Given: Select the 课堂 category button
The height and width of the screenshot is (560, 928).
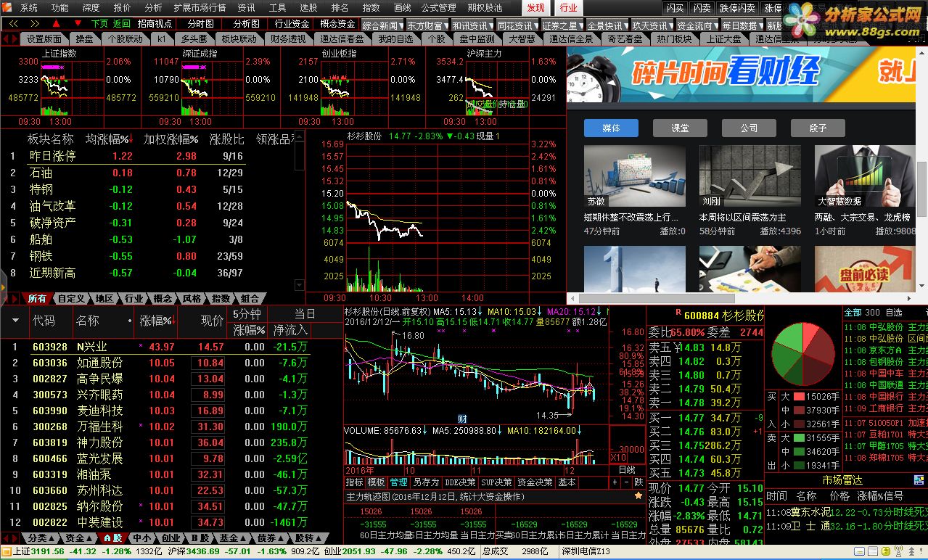Looking at the screenshot, I should [680, 128].
